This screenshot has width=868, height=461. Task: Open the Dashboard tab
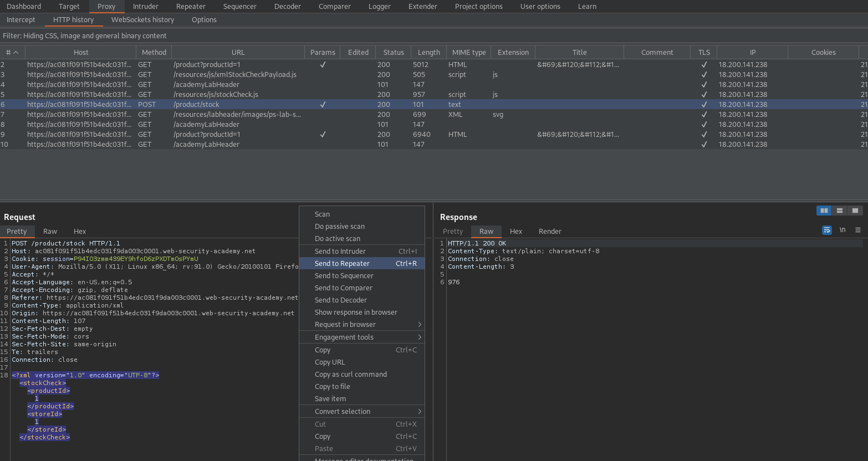(x=24, y=7)
